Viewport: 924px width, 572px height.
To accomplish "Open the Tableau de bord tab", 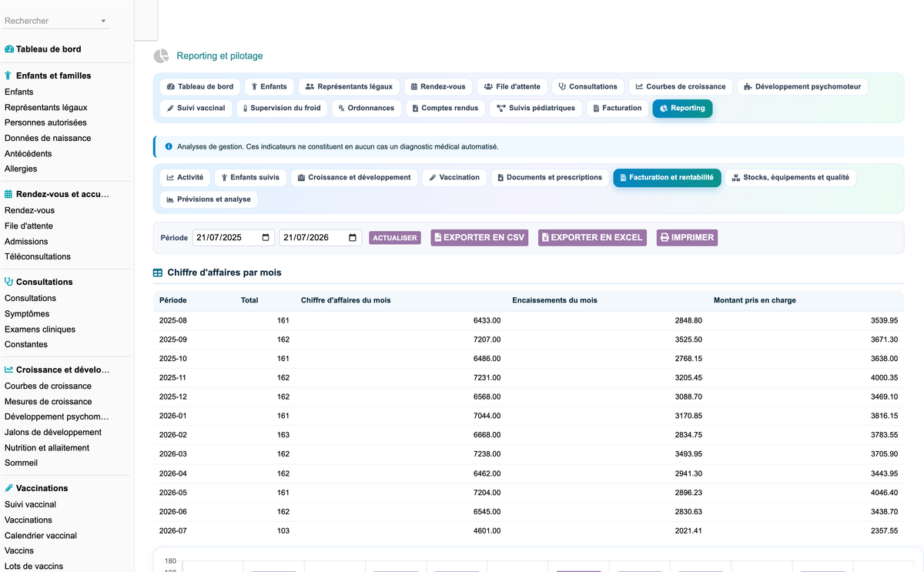I will [x=200, y=87].
